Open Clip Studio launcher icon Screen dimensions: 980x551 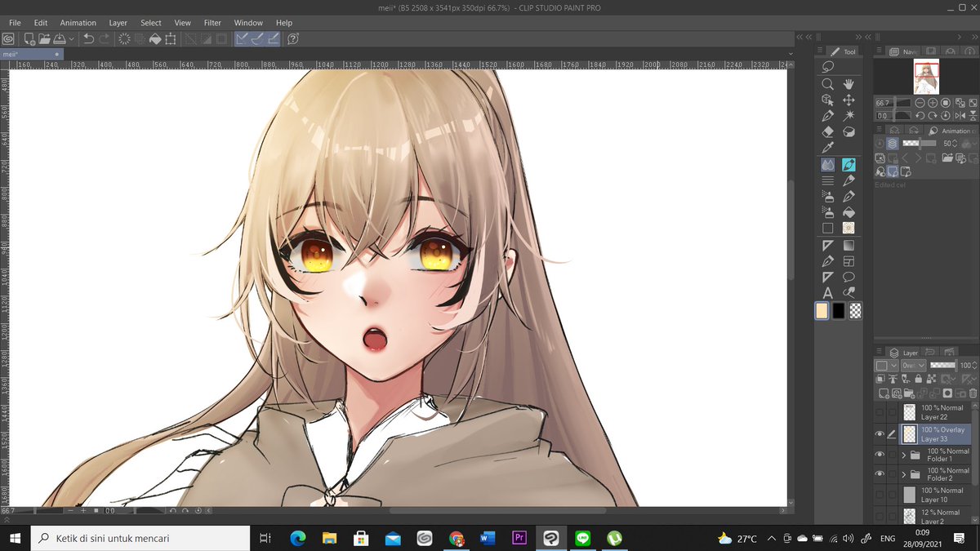click(x=8, y=38)
